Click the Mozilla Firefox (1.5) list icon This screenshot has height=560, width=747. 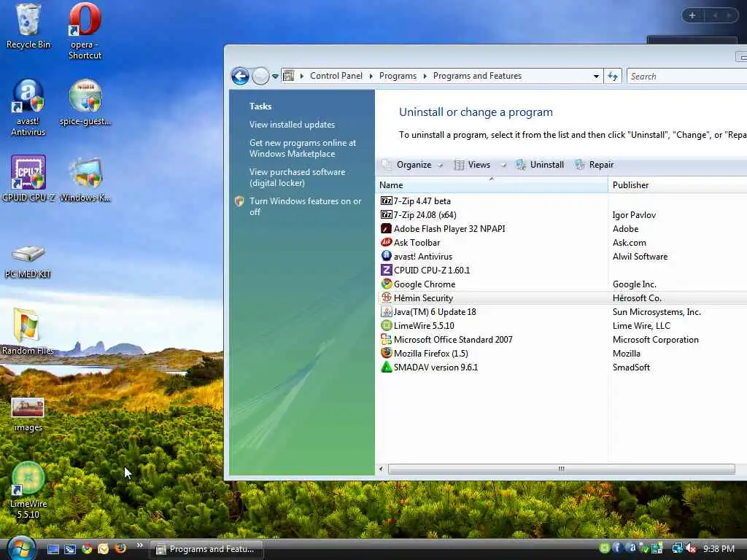click(x=387, y=353)
